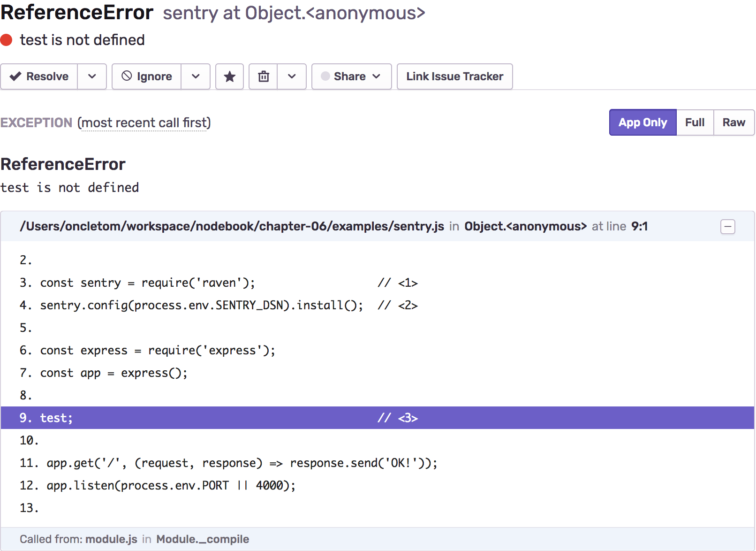Screen dimensions: 756x551
Task: Switch to the Raw exception view
Action: pos(733,122)
